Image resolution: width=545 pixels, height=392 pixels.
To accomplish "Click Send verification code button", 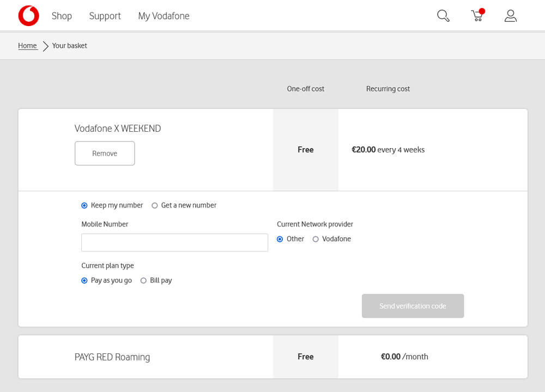I will (413, 306).
